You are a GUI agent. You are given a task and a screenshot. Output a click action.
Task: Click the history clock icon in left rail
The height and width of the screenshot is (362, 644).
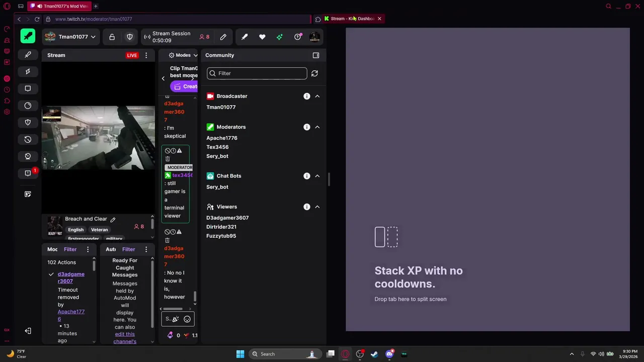click(x=28, y=139)
